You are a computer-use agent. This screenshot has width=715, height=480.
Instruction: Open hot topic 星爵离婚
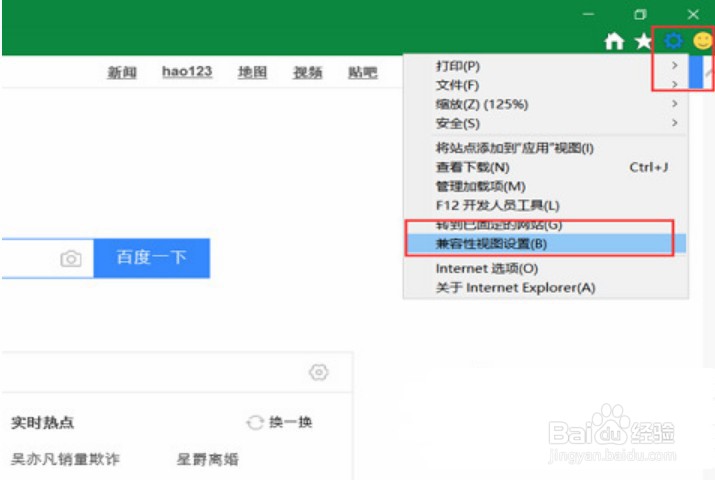point(207,459)
